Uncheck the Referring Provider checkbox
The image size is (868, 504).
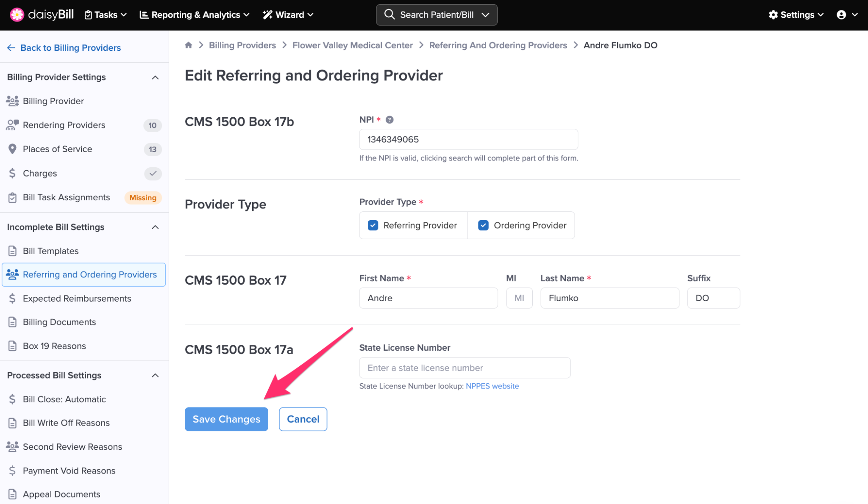tap(373, 225)
